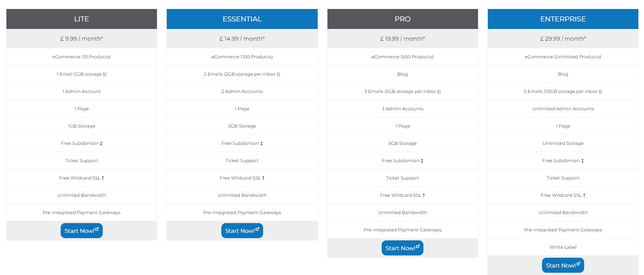Select the PRO plan header
This screenshot has height=275, width=644.
click(402, 19)
